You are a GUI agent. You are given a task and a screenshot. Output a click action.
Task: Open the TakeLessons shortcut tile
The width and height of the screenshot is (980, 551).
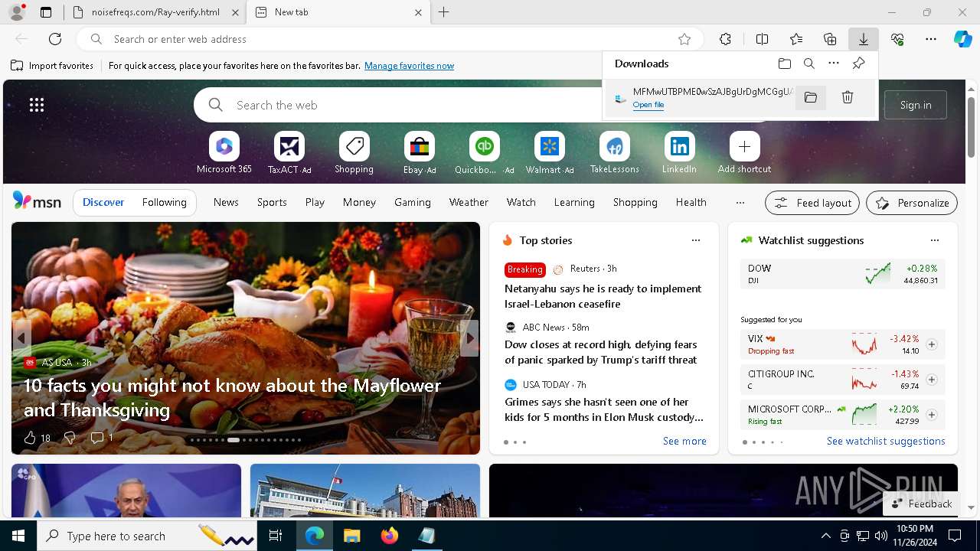pyautogui.click(x=614, y=153)
